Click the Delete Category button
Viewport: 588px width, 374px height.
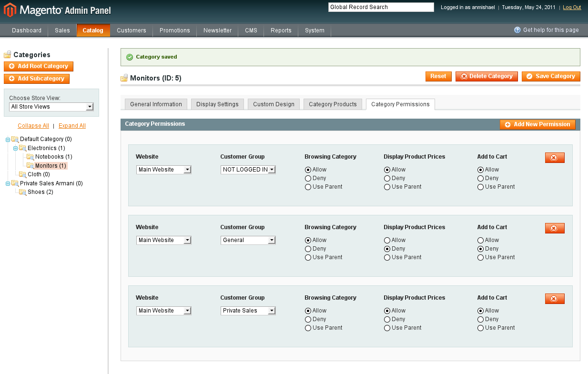point(487,77)
